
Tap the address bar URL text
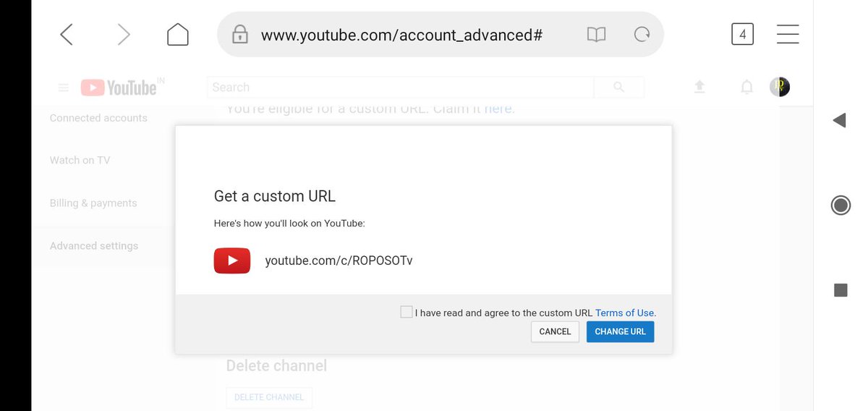(401, 35)
